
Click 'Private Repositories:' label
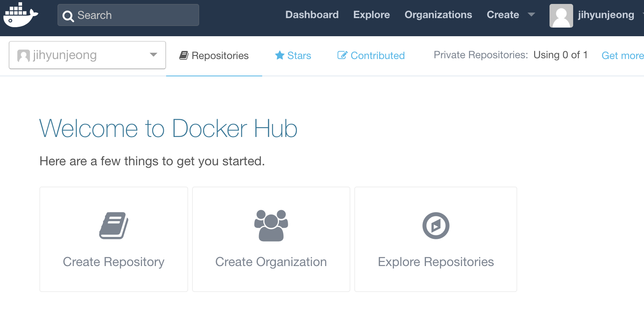(481, 55)
